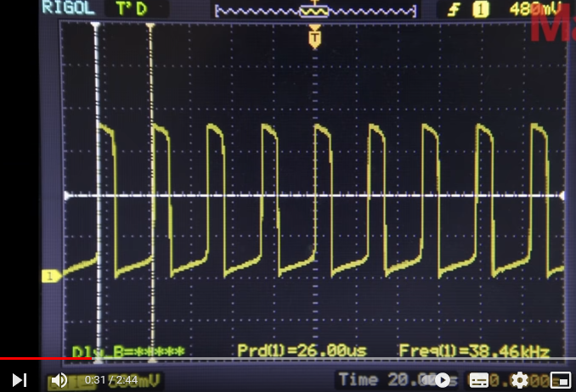Image resolution: width=576 pixels, height=392 pixels.
Task: Click the orange trigger T marker
Action: pyautogui.click(x=315, y=37)
